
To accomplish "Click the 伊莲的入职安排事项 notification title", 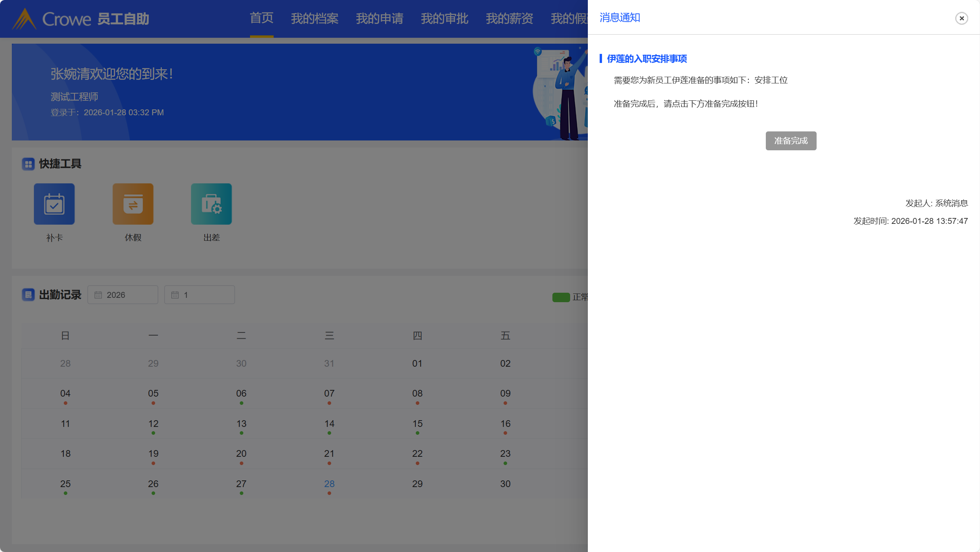I will click(647, 59).
